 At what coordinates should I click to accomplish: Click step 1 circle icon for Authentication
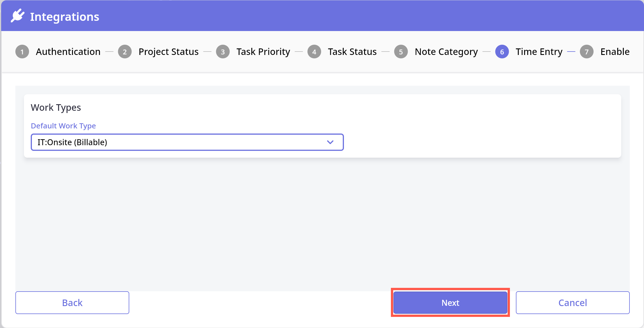[22, 52]
